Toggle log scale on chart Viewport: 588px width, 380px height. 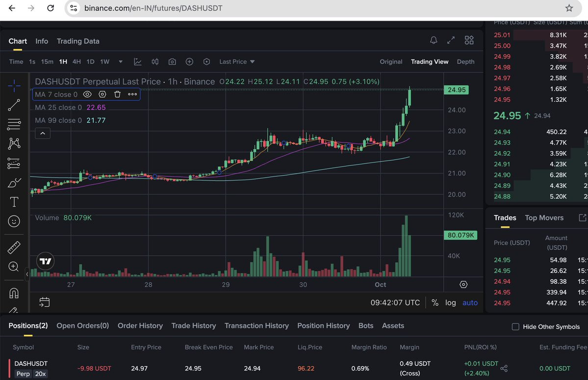[450, 302]
